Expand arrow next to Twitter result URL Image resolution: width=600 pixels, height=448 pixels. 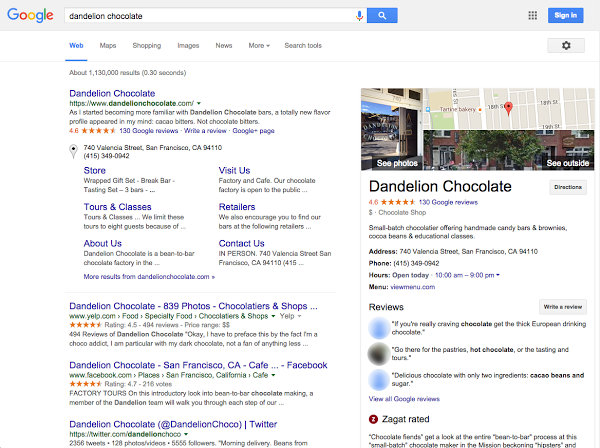tap(186, 434)
